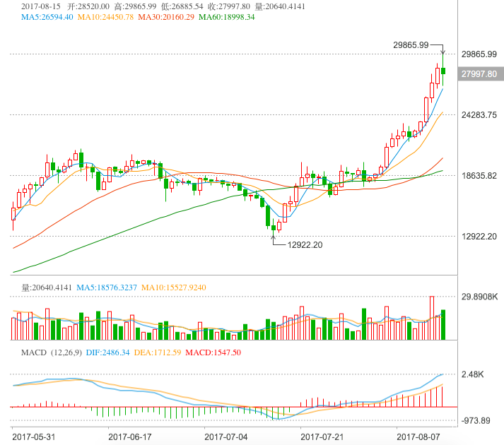Click the 24283.75 price axis label
Image resolution: width=504 pixels, height=445 pixels.
(x=479, y=114)
